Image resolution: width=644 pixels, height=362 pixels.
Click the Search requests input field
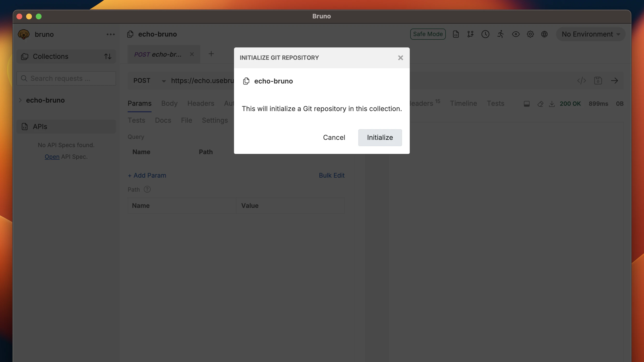click(x=66, y=78)
